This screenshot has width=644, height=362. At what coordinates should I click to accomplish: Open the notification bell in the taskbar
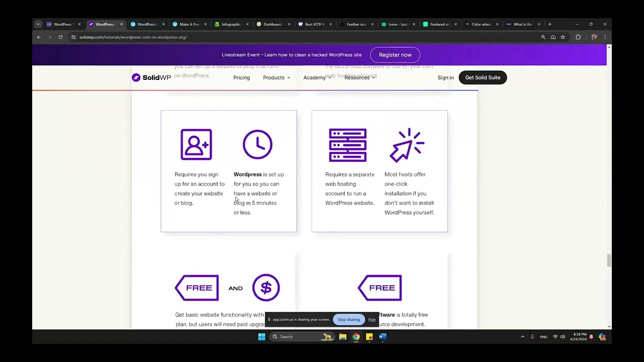tap(591, 337)
